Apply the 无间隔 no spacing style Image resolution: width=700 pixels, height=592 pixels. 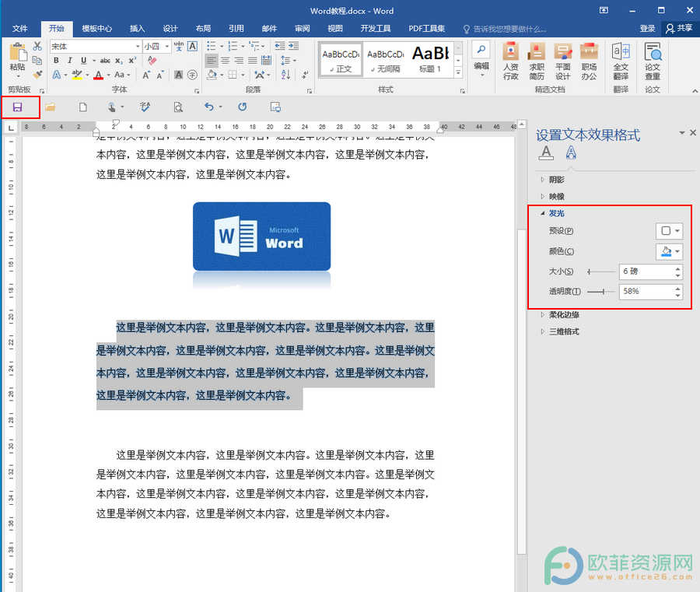point(385,59)
